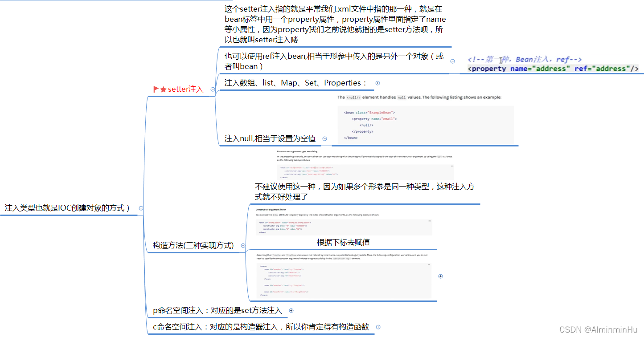Select the root node 注入类型也就是IOC创建对象的方式

point(67,208)
